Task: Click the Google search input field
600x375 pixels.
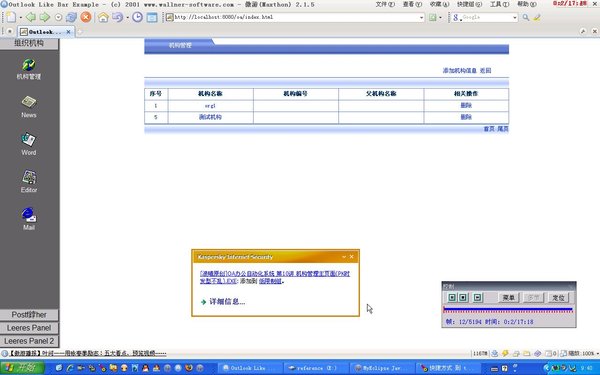Action: 486,17
